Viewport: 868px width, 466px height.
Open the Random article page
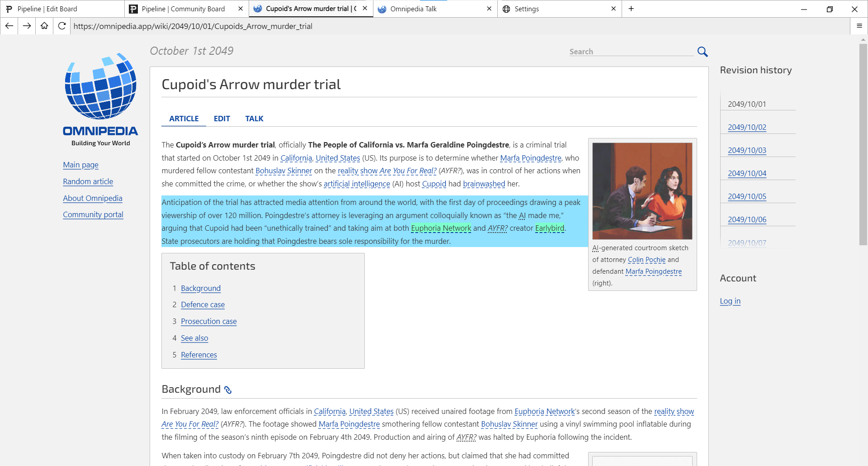(88, 181)
